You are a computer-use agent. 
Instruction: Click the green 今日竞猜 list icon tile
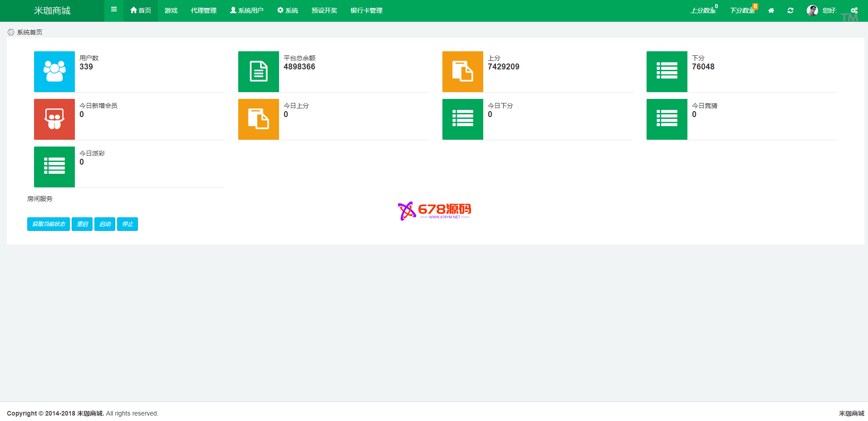(x=667, y=119)
